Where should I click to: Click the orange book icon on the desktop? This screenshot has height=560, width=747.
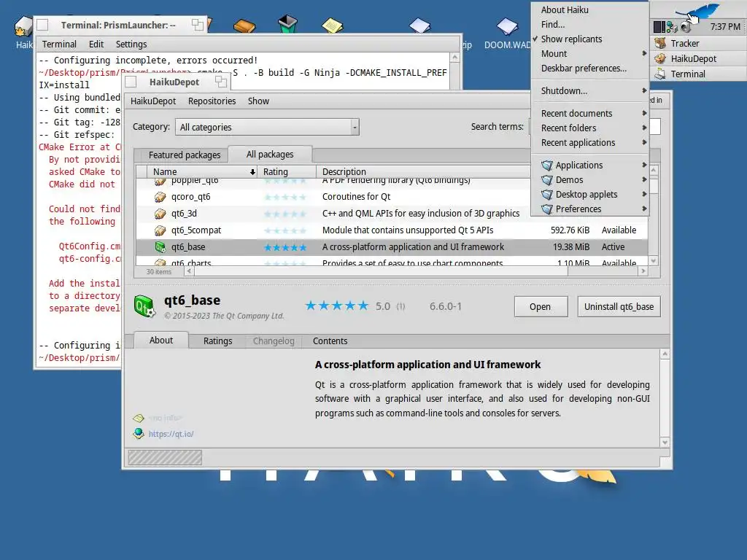pos(244,26)
